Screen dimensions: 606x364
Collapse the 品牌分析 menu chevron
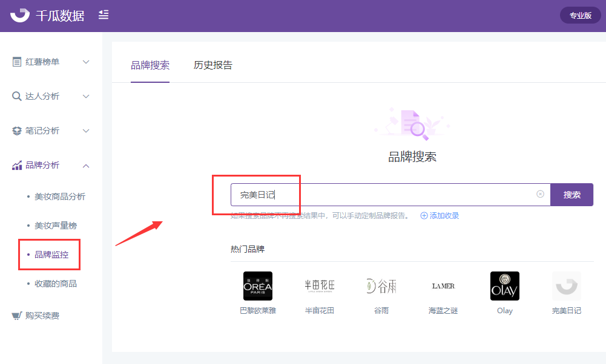pos(86,166)
